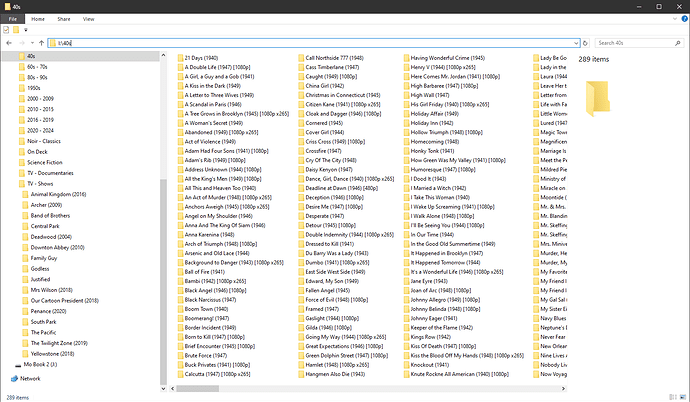Click the Forward navigation arrow

(22, 43)
